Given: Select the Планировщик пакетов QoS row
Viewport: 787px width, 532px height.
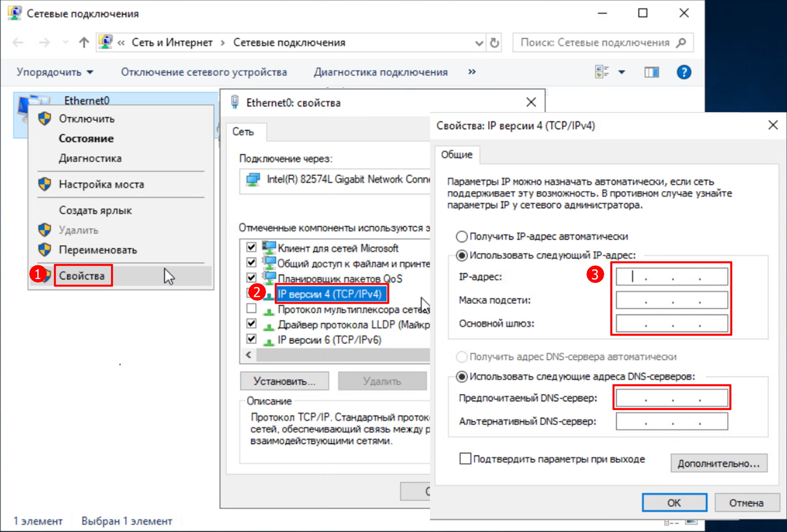Looking at the screenshot, I should [340, 279].
